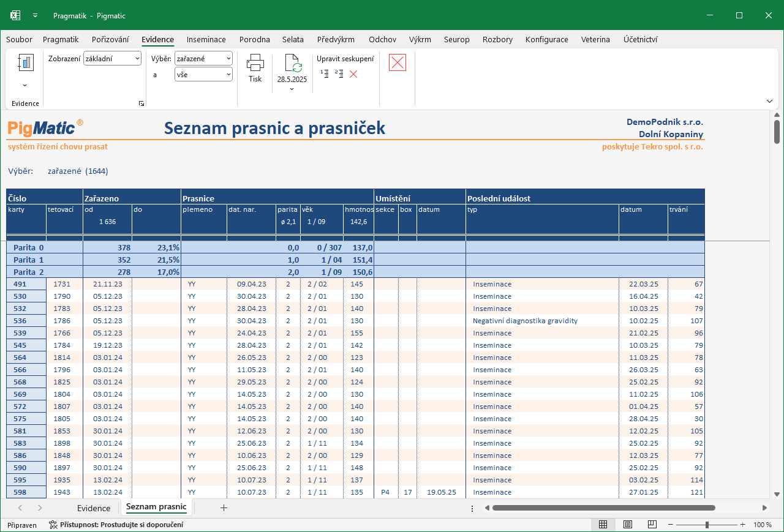The height and width of the screenshot is (532, 784).
Task: Close the report with large red X box
Action: point(398,62)
